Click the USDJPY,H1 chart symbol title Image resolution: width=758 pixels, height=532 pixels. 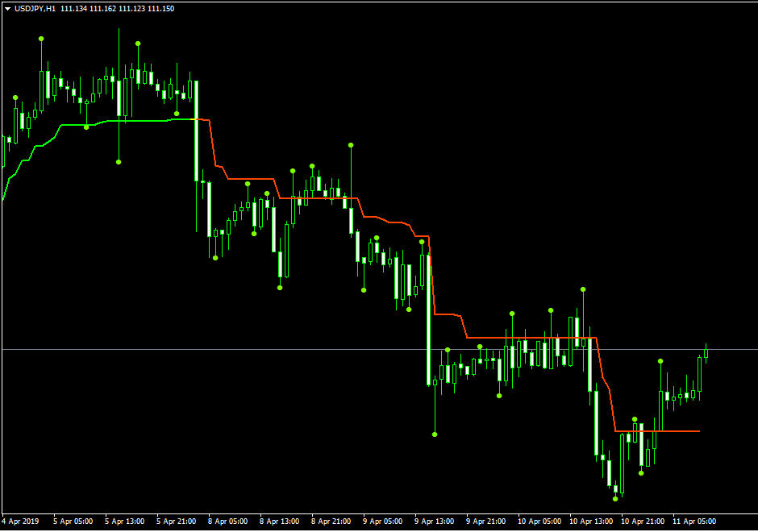[x=36, y=9]
